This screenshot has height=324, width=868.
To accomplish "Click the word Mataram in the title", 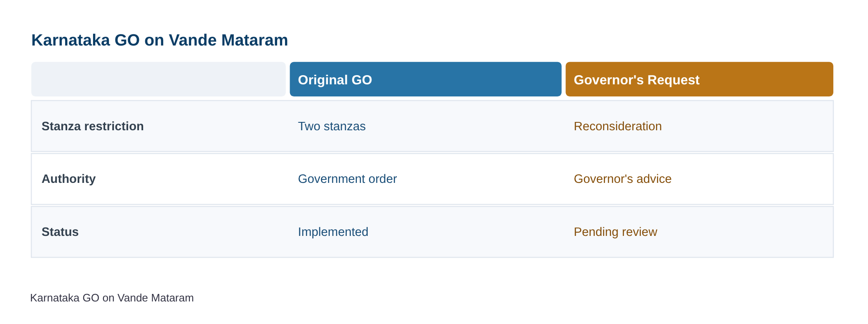I will [x=255, y=40].
